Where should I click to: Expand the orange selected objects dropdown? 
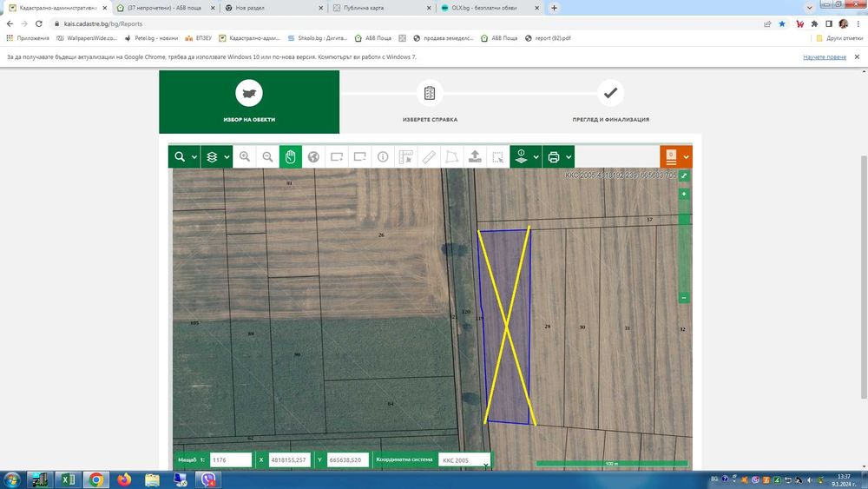[x=687, y=157]
